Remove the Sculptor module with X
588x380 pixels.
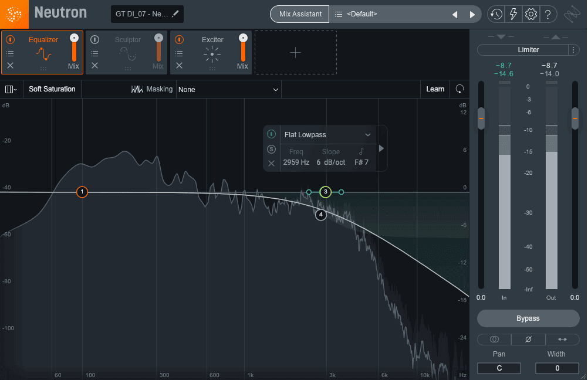(x=95, y=66)
